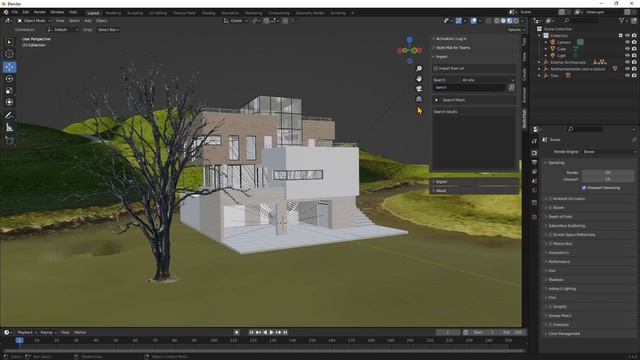Expand Depth of Field panel
The image size is (640, 360).
pyautogui.click(x=560, y=217)
